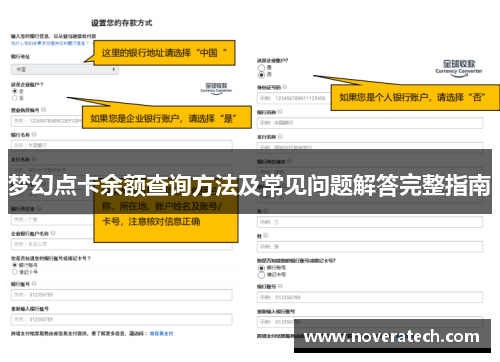
Task: Open the blue payment service link at bottom left
Action: click(161, 333)
